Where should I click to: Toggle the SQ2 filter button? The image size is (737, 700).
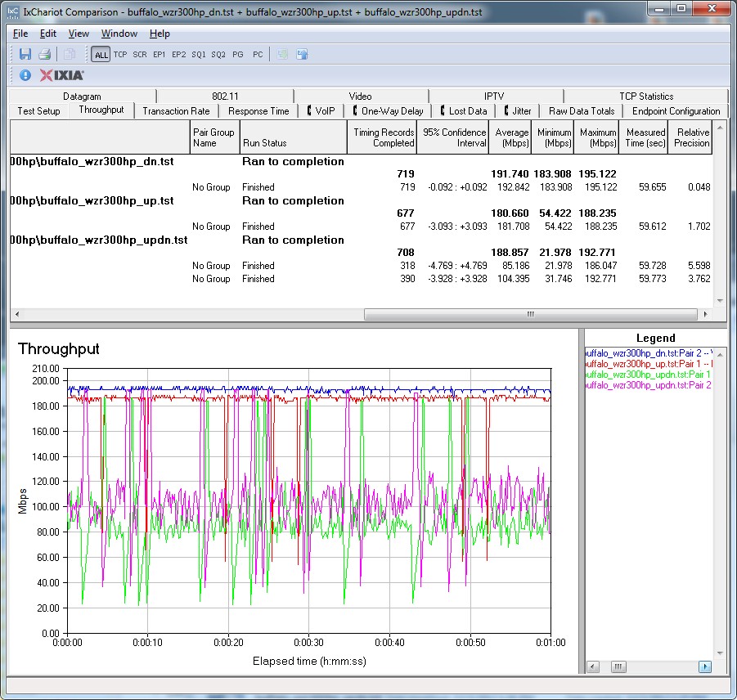[x=218, y=55]
